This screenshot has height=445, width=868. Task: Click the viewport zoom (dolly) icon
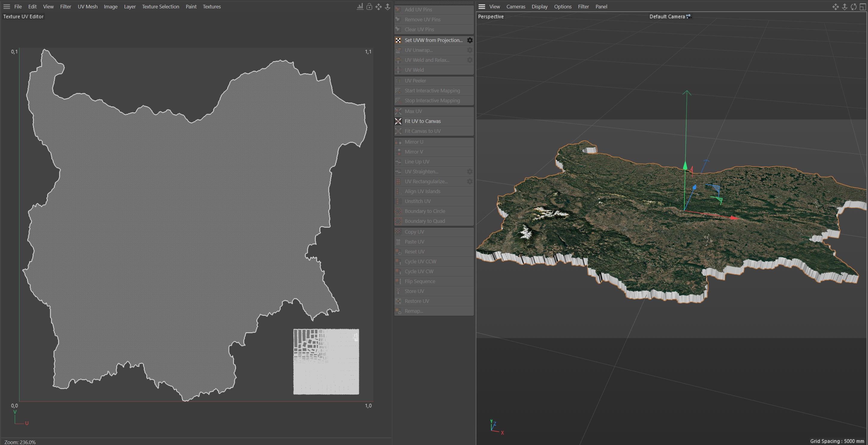(x=844, y=7)
